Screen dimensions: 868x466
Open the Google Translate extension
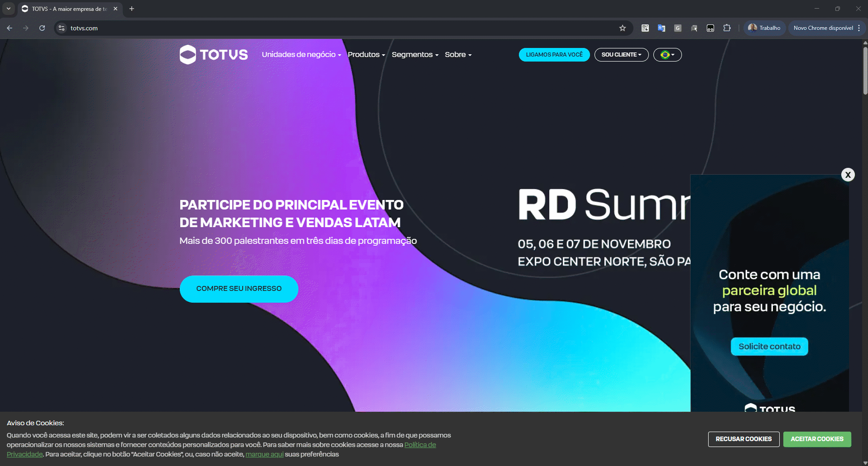(662, 28)
